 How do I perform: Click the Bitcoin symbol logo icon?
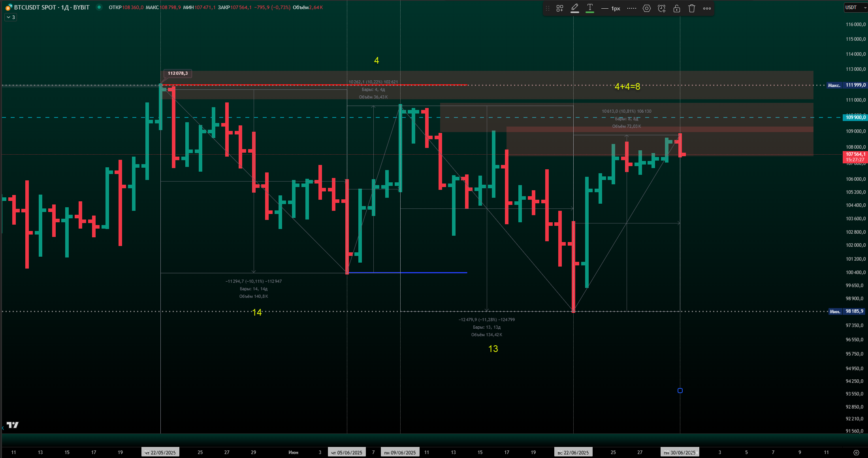(8, 8)
